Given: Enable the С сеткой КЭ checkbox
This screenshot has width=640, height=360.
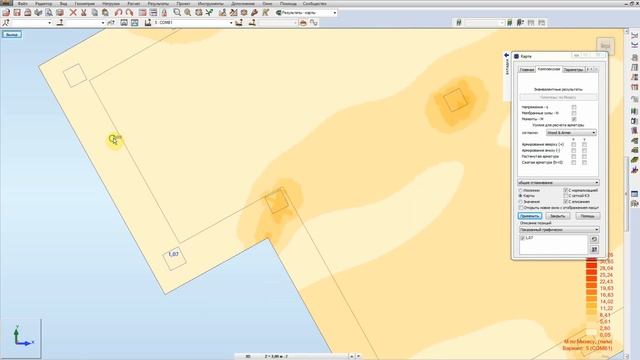Looking at the screenshot, I should 566,196.
